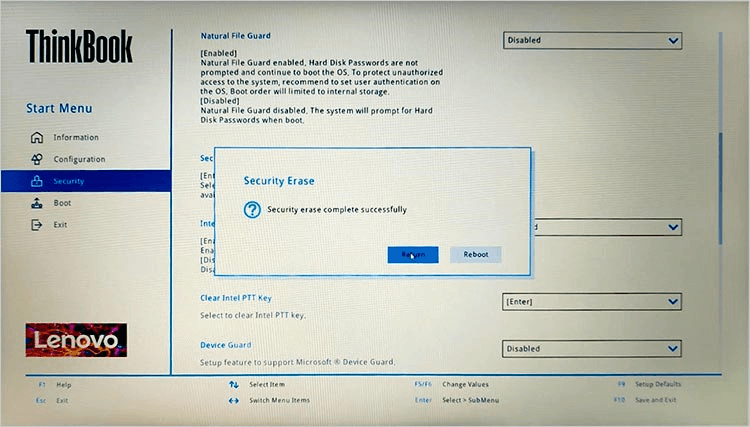Click the Security Erase dialog title
Viewport: 750px width, 427px height.
279,181
